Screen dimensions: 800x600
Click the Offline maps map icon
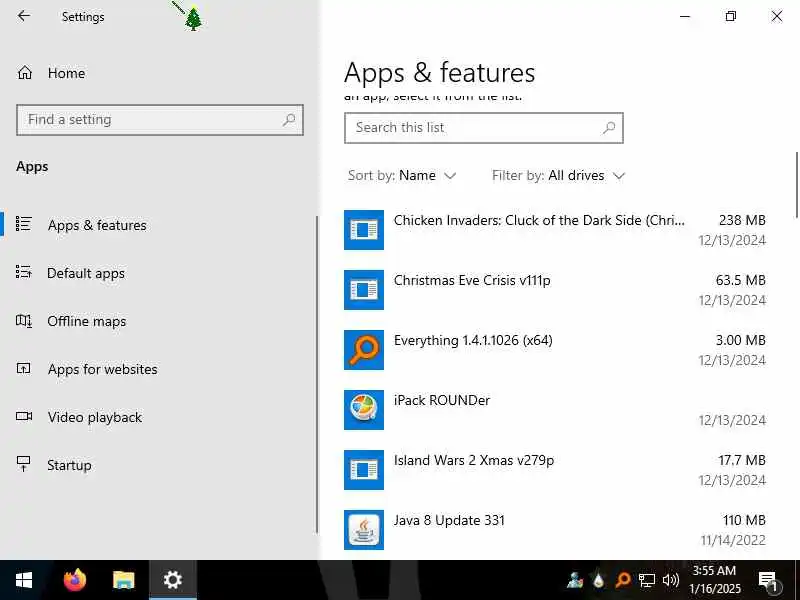click(23, 320)
